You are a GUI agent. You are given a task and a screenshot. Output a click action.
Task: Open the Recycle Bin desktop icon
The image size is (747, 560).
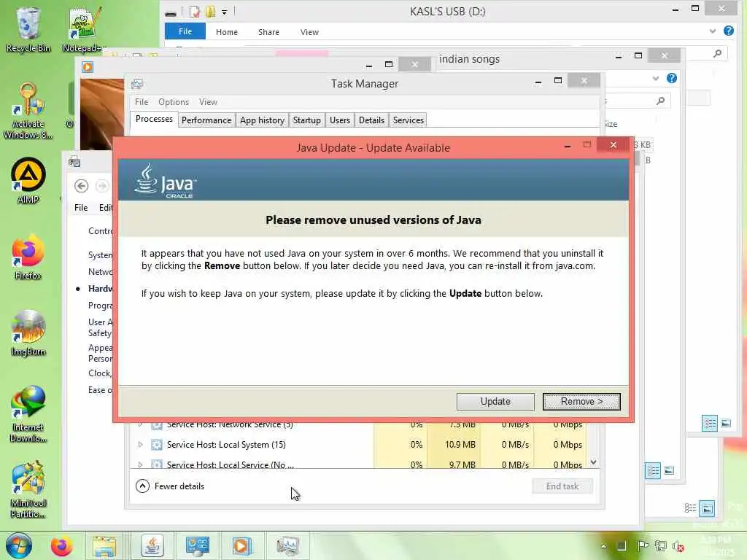click(x=28, y=29)
